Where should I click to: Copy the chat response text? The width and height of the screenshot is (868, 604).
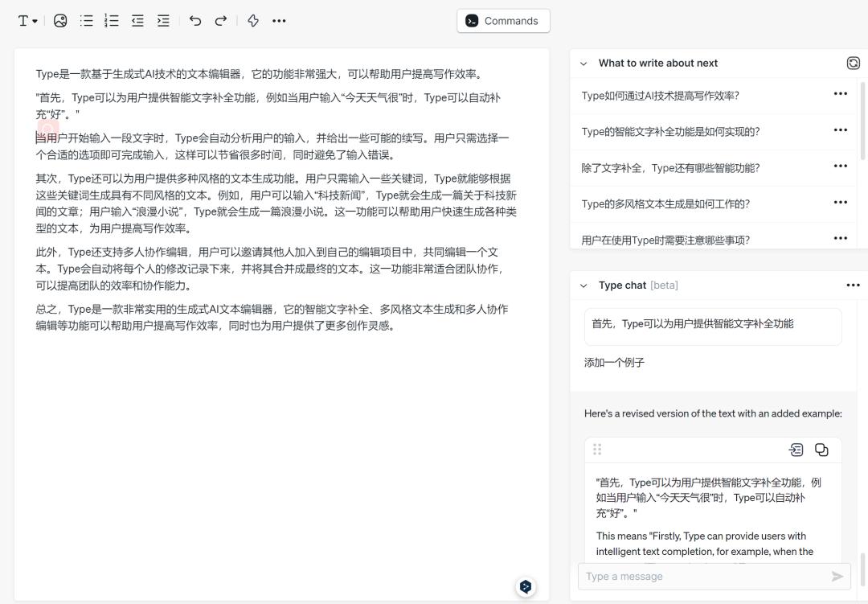[x=821, y=450]
